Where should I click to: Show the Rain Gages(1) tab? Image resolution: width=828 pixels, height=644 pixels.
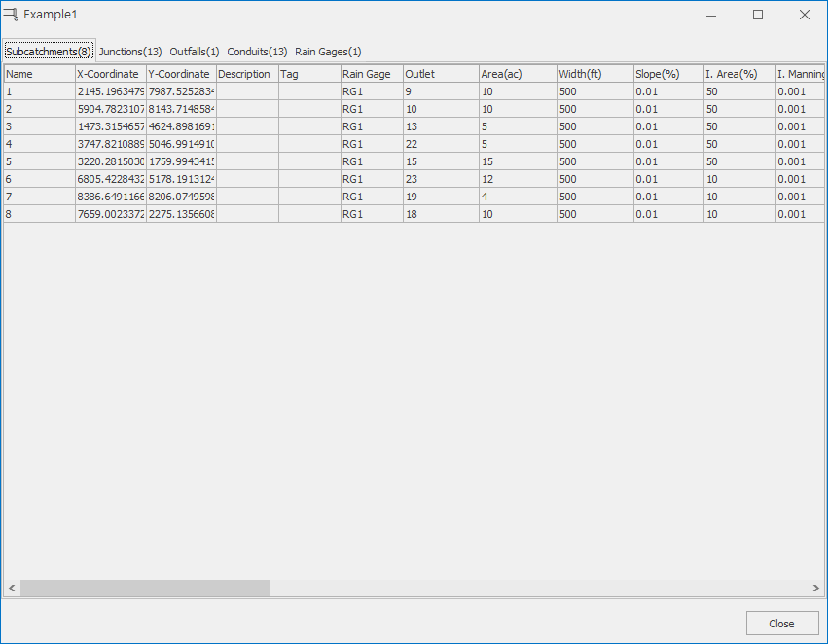[328, 52]
